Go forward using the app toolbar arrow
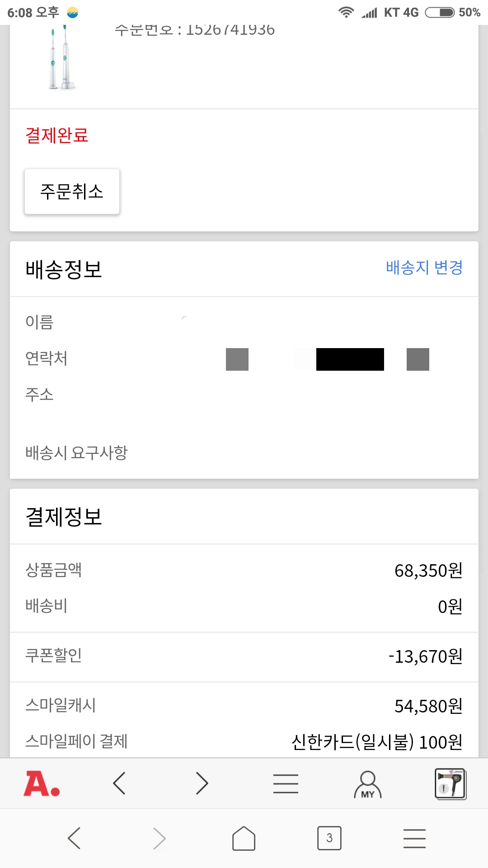 [202, 783]
